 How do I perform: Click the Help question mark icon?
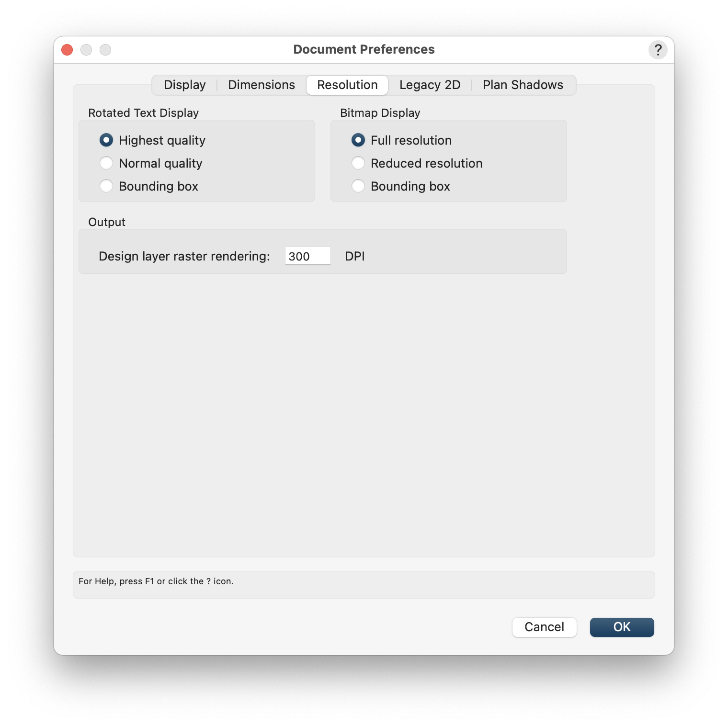tap(658, 49)
